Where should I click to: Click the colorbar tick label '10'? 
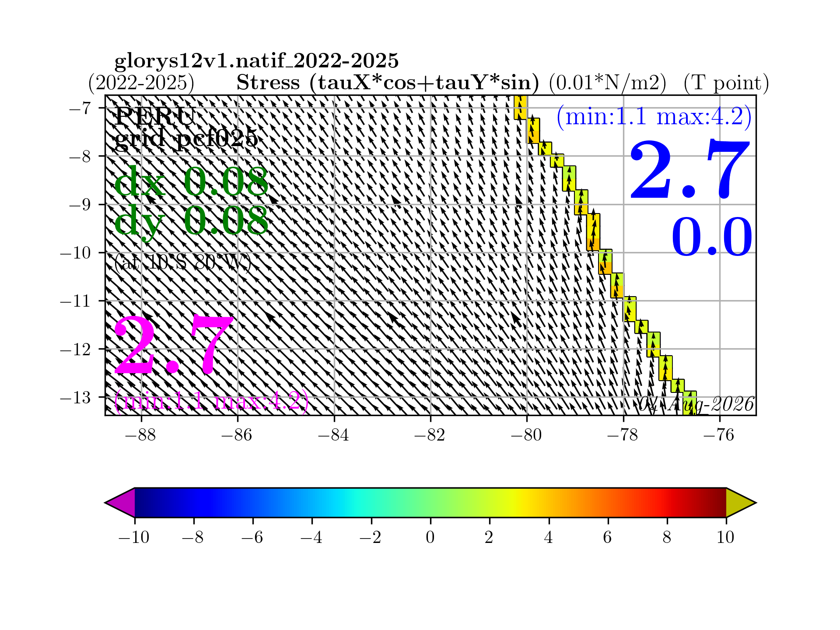pos(726,537)
